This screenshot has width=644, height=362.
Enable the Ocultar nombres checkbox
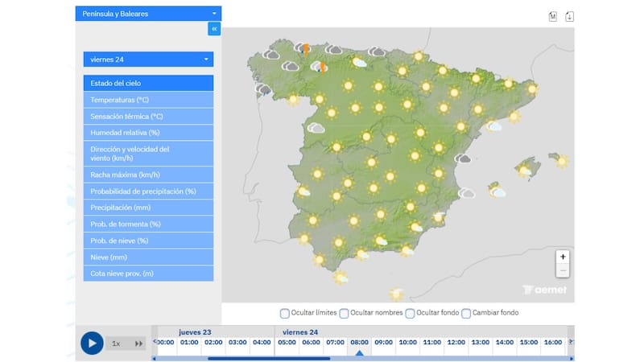344,313
